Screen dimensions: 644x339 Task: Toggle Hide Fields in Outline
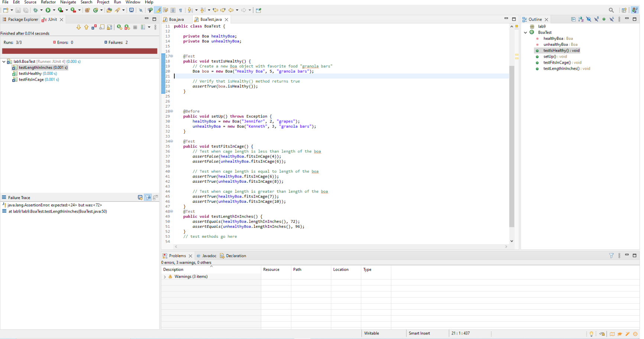[x=589, y=19]
